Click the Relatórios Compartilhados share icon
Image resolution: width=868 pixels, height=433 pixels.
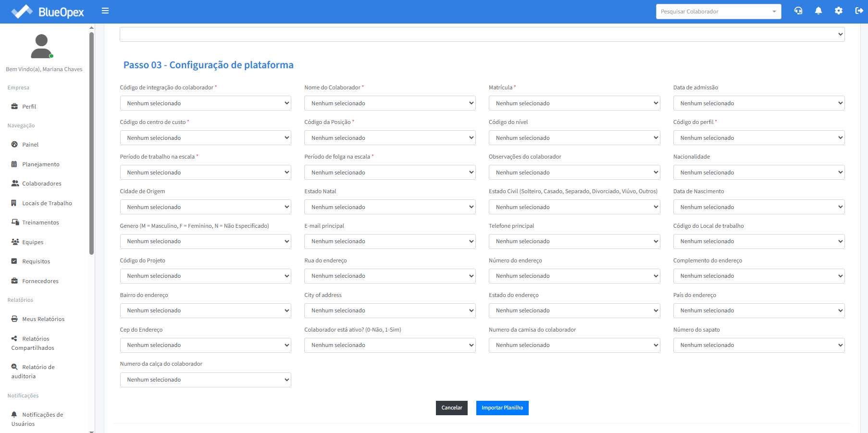[x=14, y=339]
